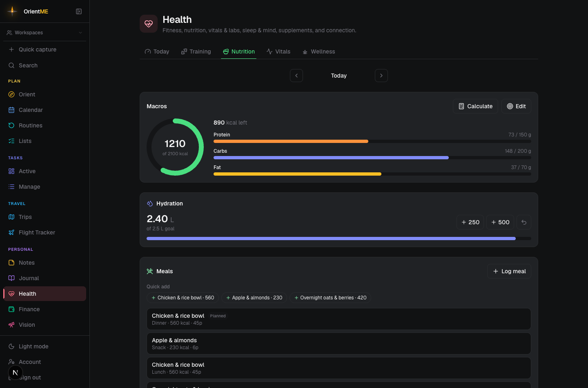Switch to the Wellness tab
Image resolution: width=588 pixels, height=388 pixels.
pos(318,51)
